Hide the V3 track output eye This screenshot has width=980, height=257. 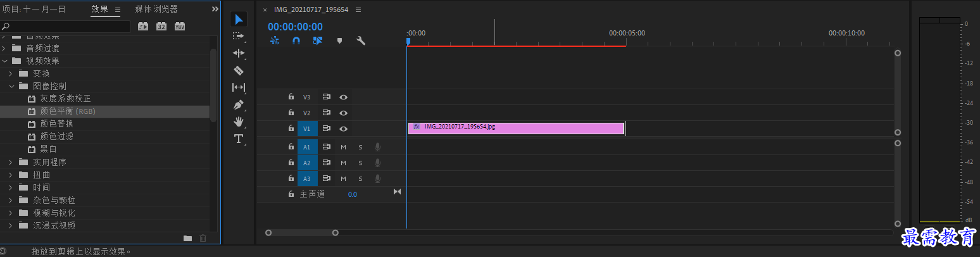click(344, 97)
